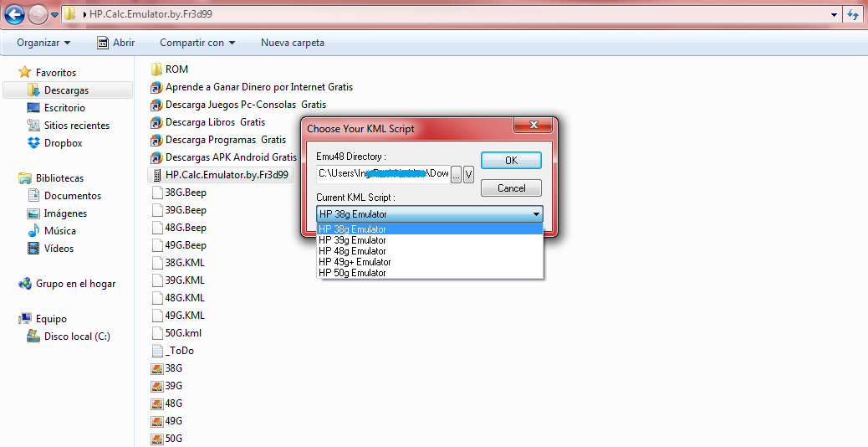This screenshot has width=868, height=447.
Task: Click Cancel in the KML Script dialog
Action: click(511, 188)
